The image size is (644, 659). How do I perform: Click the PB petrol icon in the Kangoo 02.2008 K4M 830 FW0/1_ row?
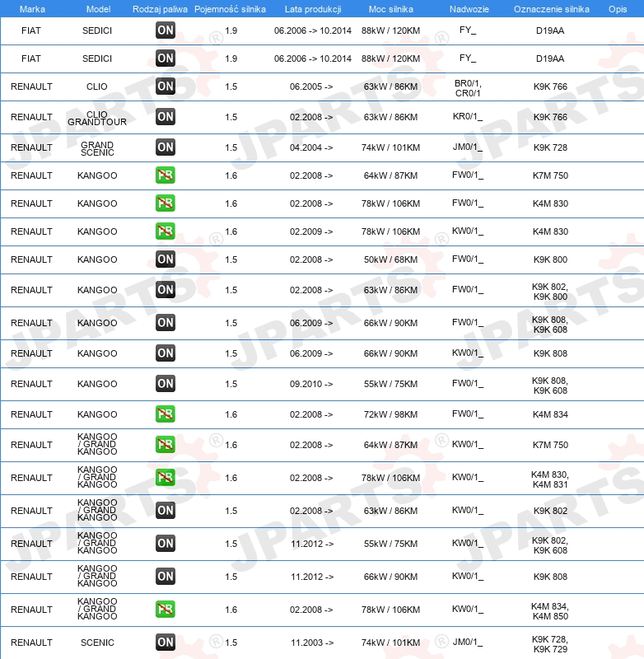(x=165, y=203)
